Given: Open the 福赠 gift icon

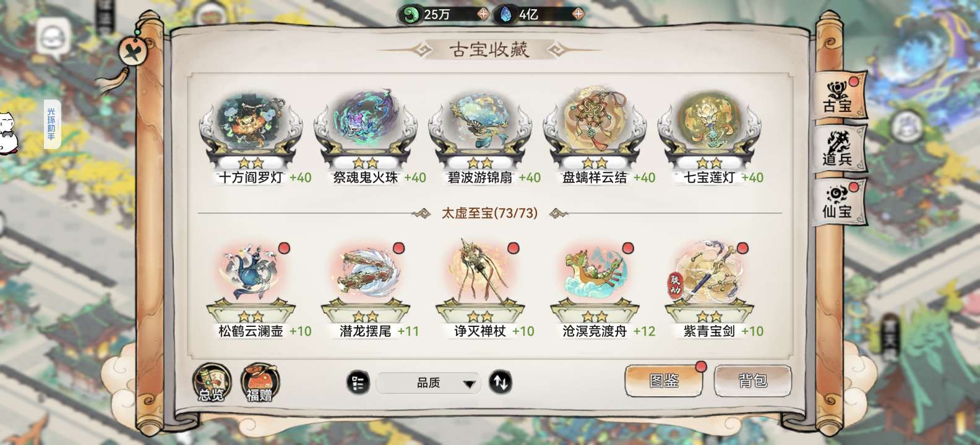Looking at the screenshot, I should [260, 383].
